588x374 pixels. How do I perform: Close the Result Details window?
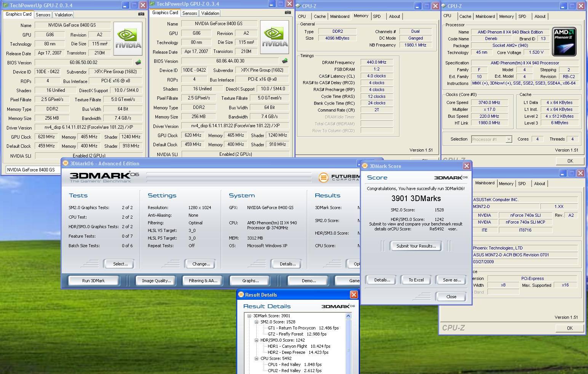(354, 294)
